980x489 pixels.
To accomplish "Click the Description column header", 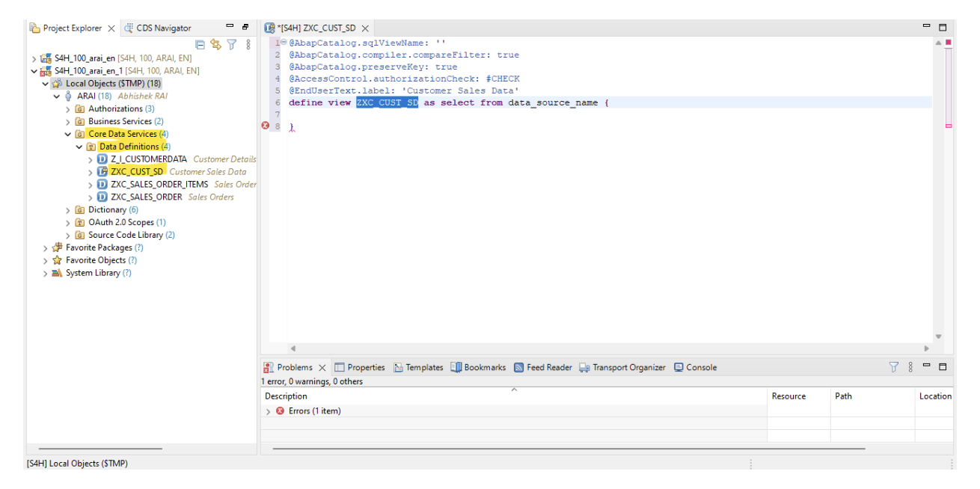I will (x=287, y=396).
